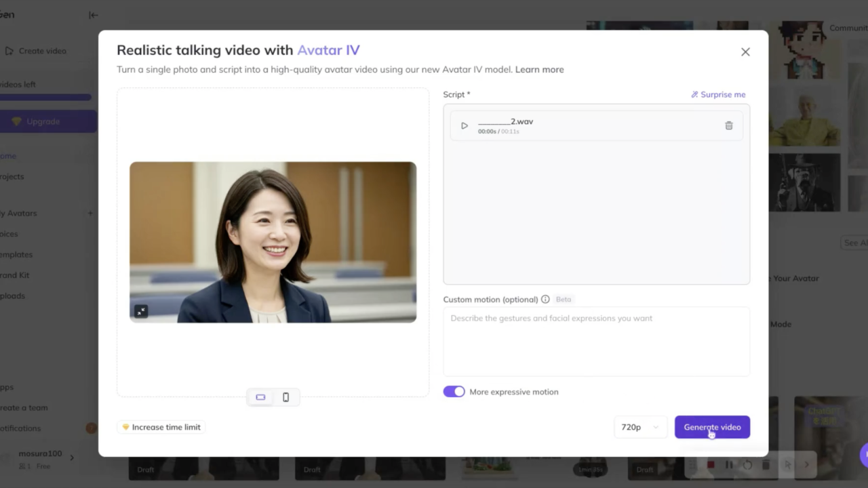Viewport: 868px width, 488px height.
Task: Click the videos left progress bar
Action: point(45,98)
